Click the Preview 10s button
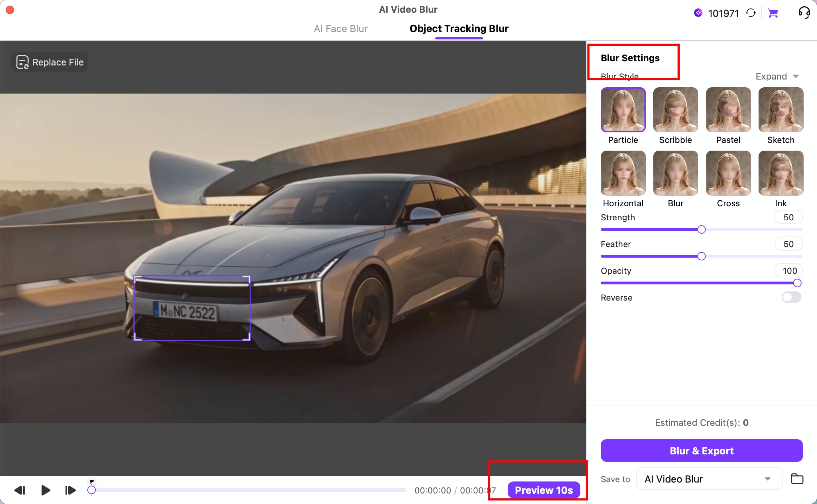 point(544,490)
